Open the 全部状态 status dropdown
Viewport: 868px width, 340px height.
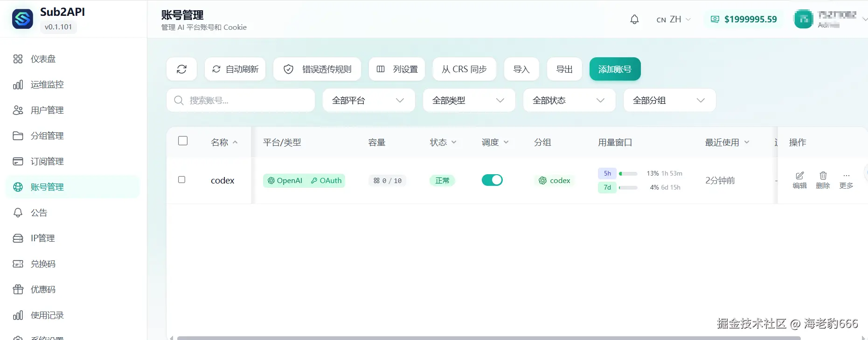point(569,100)
